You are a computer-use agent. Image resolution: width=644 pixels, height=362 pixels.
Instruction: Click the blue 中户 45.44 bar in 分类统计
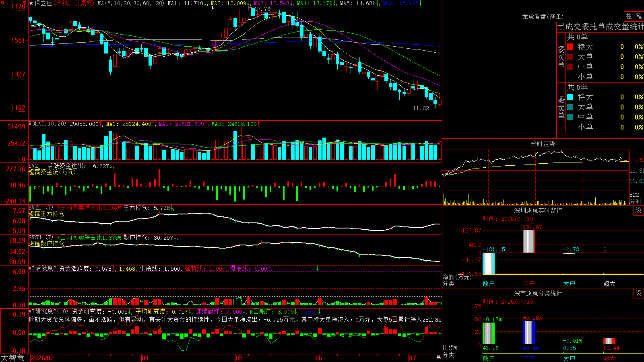(x=528, y=332)
